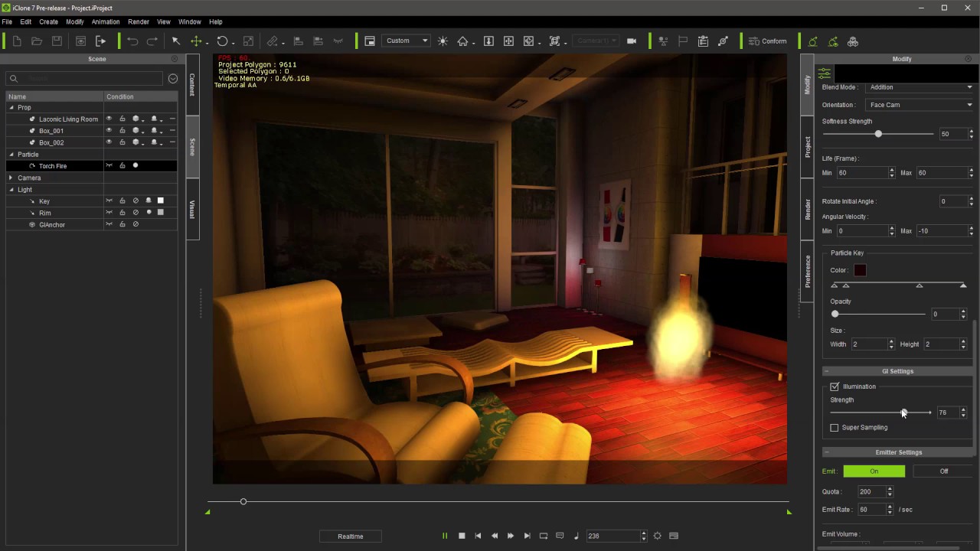Save the project with the floppy disk icon

(56, 41)
